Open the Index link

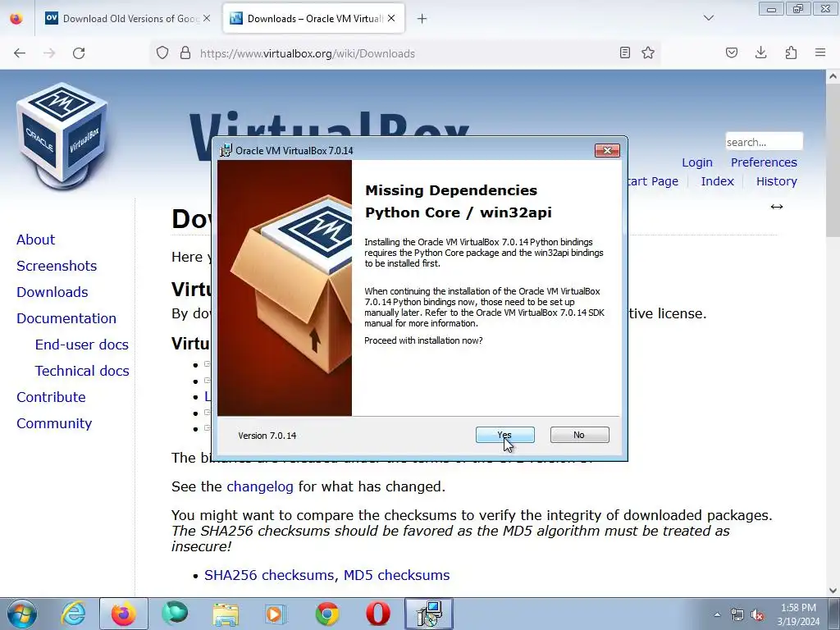717,181
